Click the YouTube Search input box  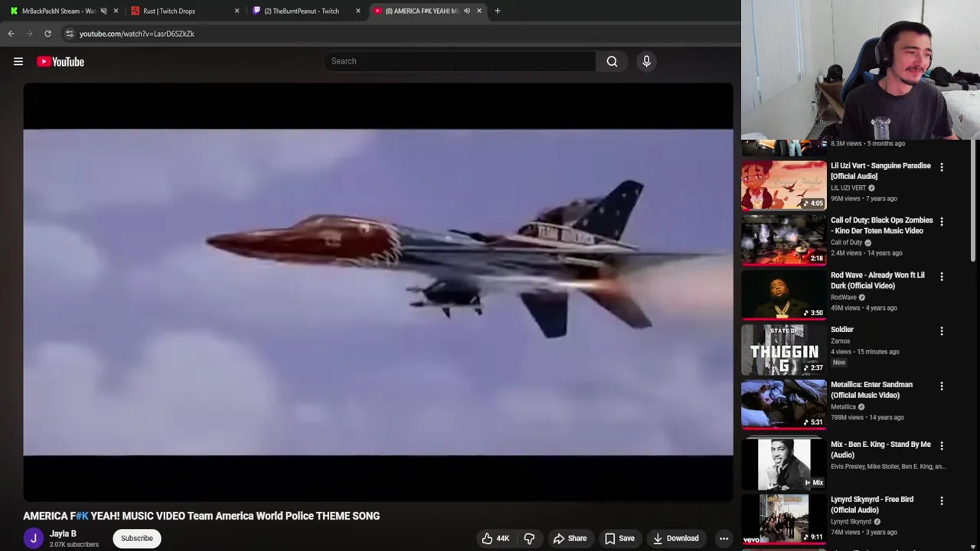(459, 61)
